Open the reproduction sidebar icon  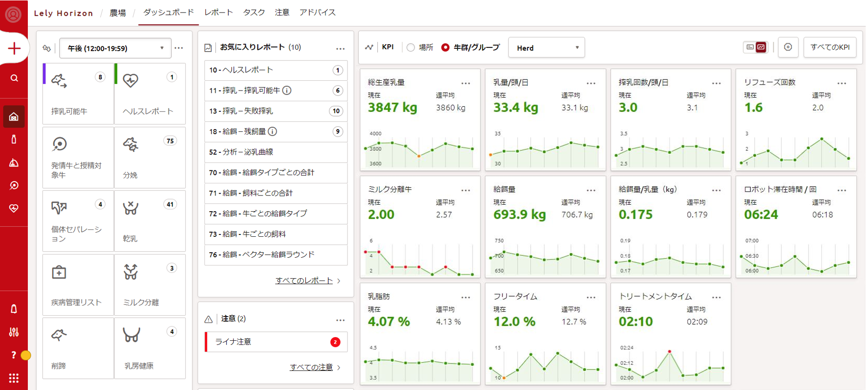point(14,185)
